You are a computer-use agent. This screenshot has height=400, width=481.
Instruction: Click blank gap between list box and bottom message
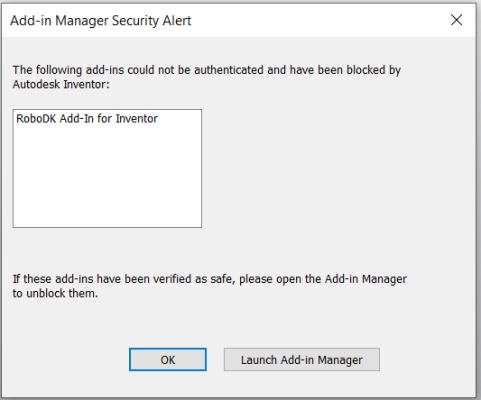[200, 250]
